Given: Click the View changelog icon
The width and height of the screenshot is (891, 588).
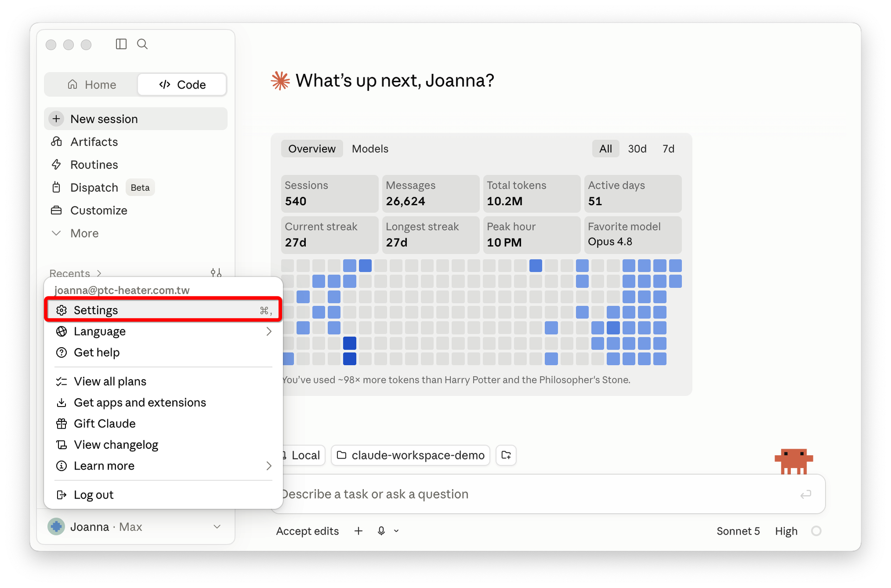Looking at the screenshot, I should tap(61, 445).
